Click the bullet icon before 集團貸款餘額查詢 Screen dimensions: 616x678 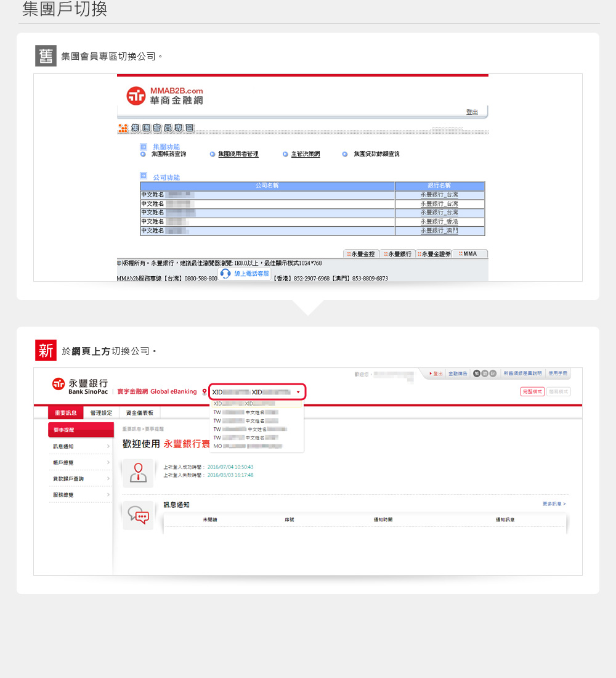point(344,154)
